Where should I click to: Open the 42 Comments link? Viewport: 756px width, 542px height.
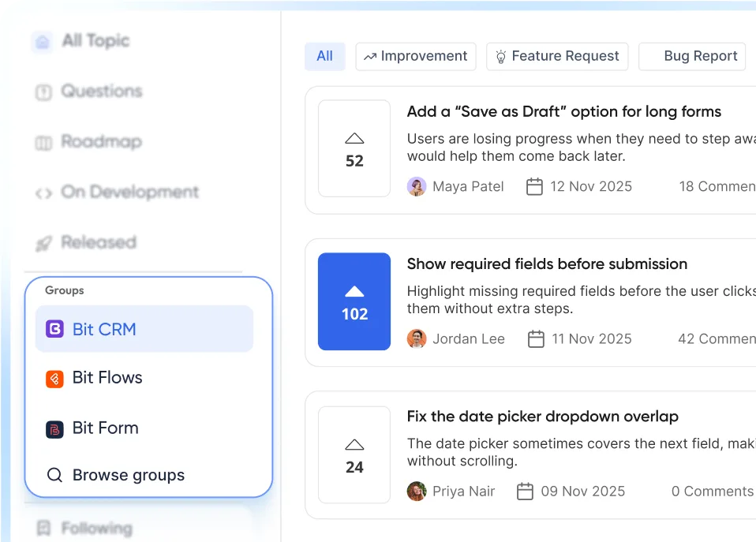(x=717, y=339)
